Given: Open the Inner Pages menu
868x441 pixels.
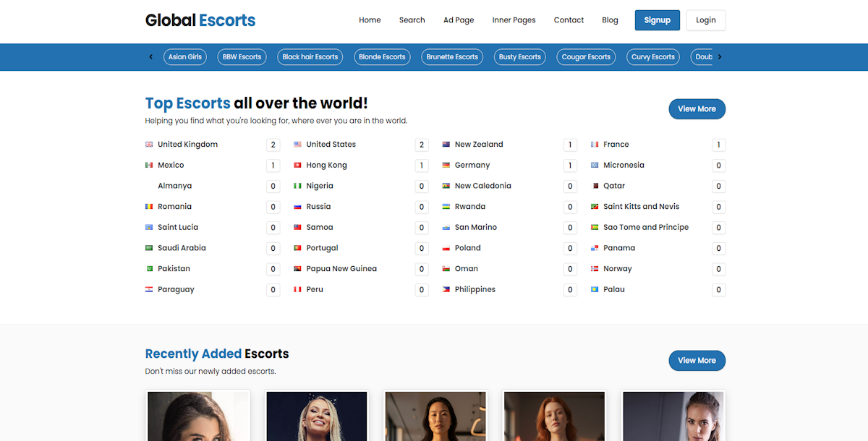Looking at the screenshot, I should 514,20.
